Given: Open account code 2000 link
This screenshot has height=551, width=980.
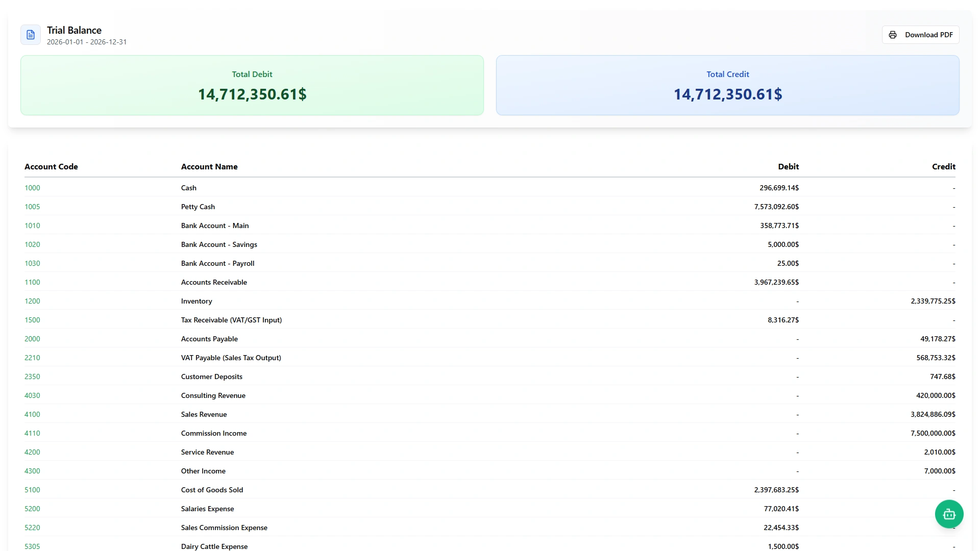Looking at the screenshot, I should click(32, 339).
